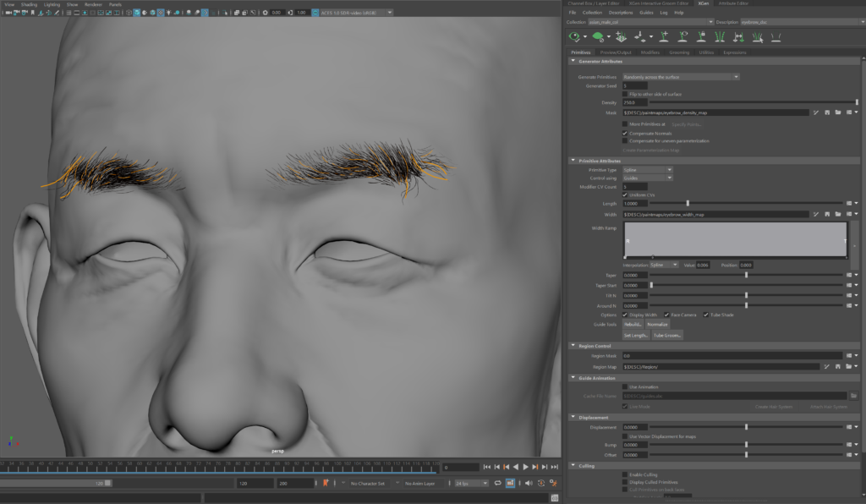Enable Flip to other side of surface
Image resolution: width=866 pixels, height=504 pixels.
pyautogui.click(x=625, y=94)
